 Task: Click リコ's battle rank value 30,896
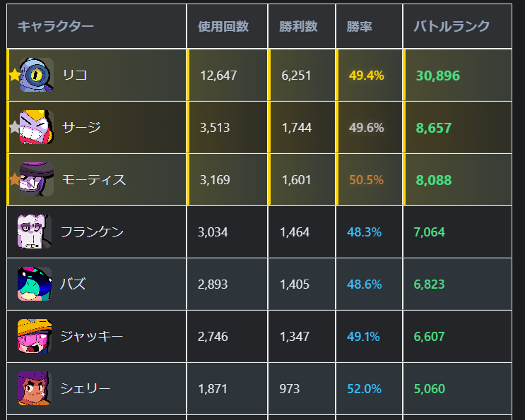438,76
